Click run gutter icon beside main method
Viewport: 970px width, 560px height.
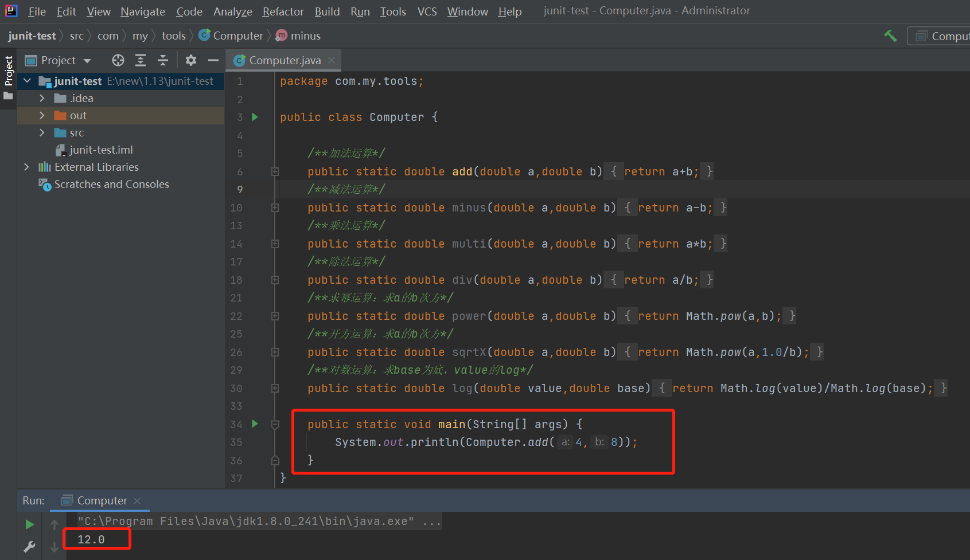pos(255,424)
